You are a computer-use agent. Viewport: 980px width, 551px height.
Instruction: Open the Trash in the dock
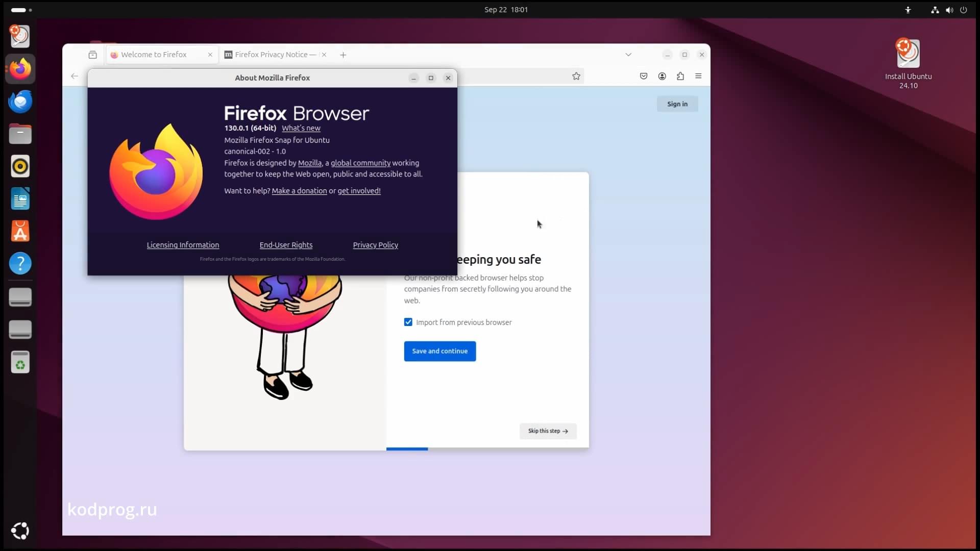(x=20, y=362)
